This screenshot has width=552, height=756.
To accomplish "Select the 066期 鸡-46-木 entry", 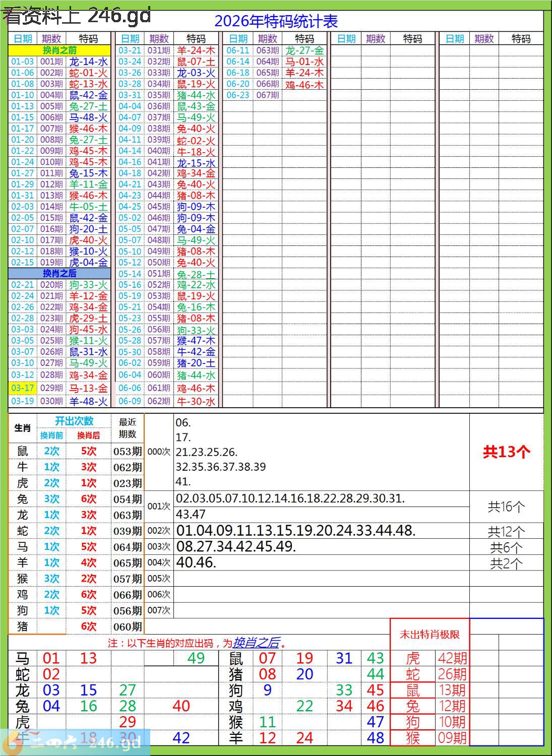I will 276,84.
